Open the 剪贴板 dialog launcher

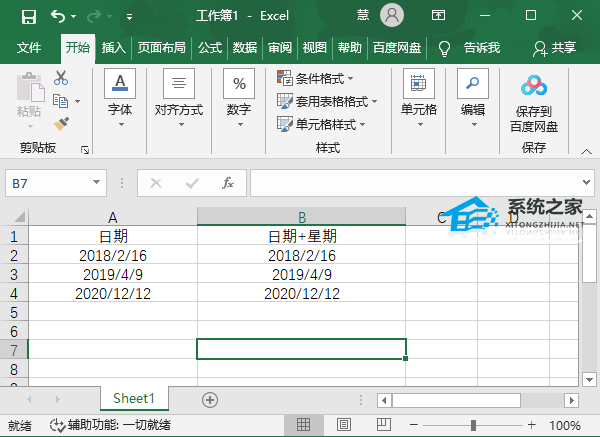point(85,150)
